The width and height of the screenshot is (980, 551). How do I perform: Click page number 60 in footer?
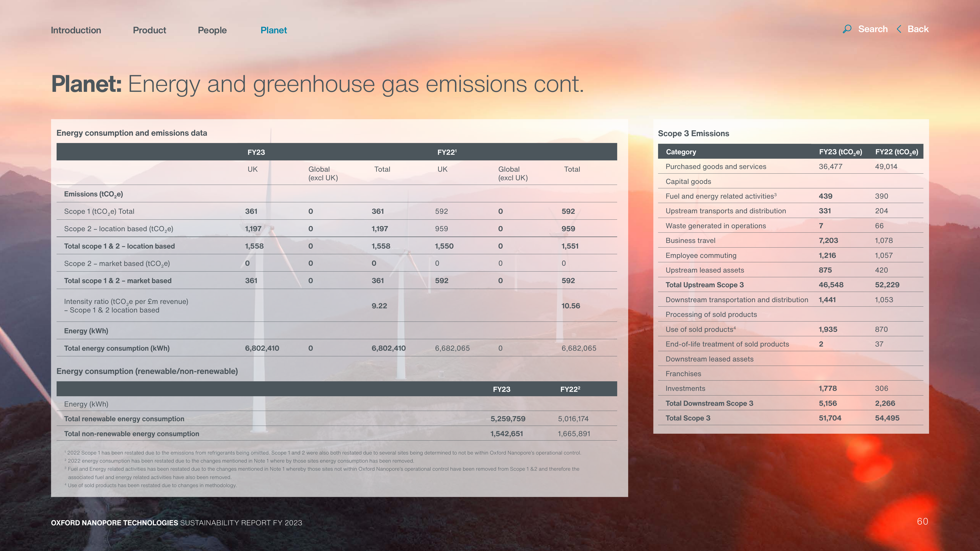[922, 521]
